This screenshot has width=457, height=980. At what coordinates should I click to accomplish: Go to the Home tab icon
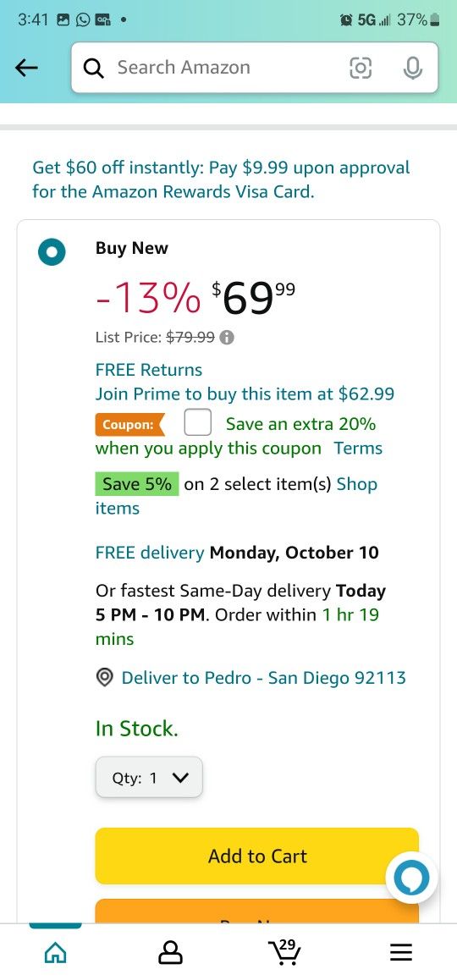coord(56,952)
